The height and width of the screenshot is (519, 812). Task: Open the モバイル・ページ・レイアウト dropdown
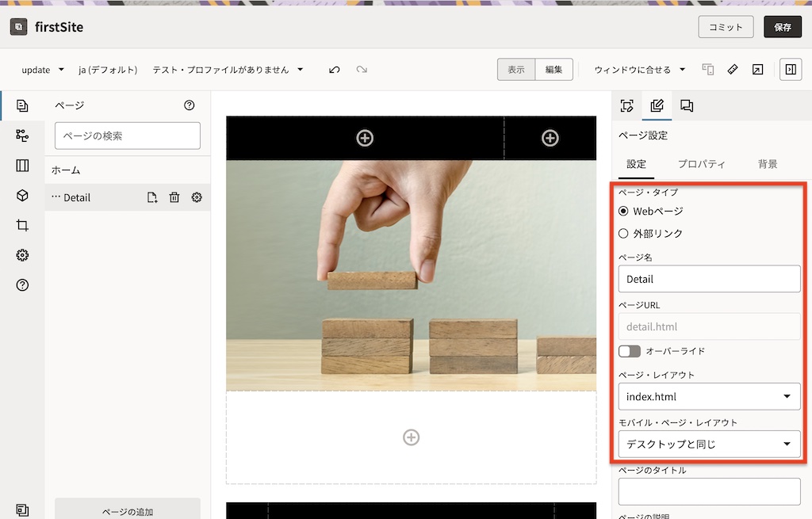click(709, 444)
